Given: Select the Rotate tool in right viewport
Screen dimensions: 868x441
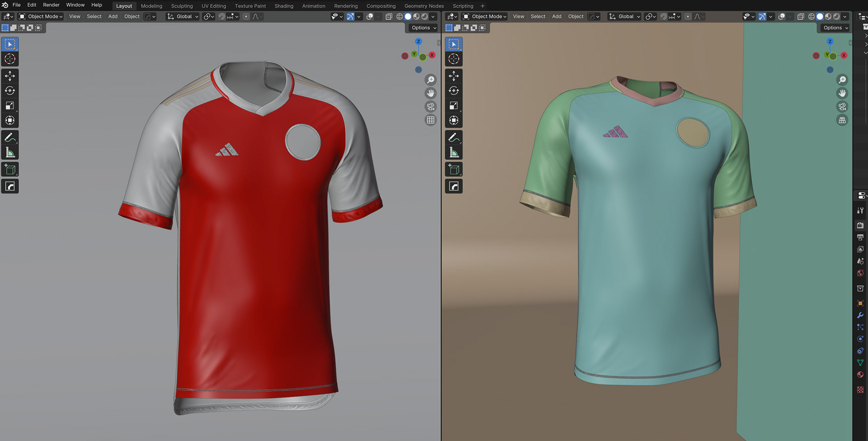Looking at the screenshot, I should [454, 91].
